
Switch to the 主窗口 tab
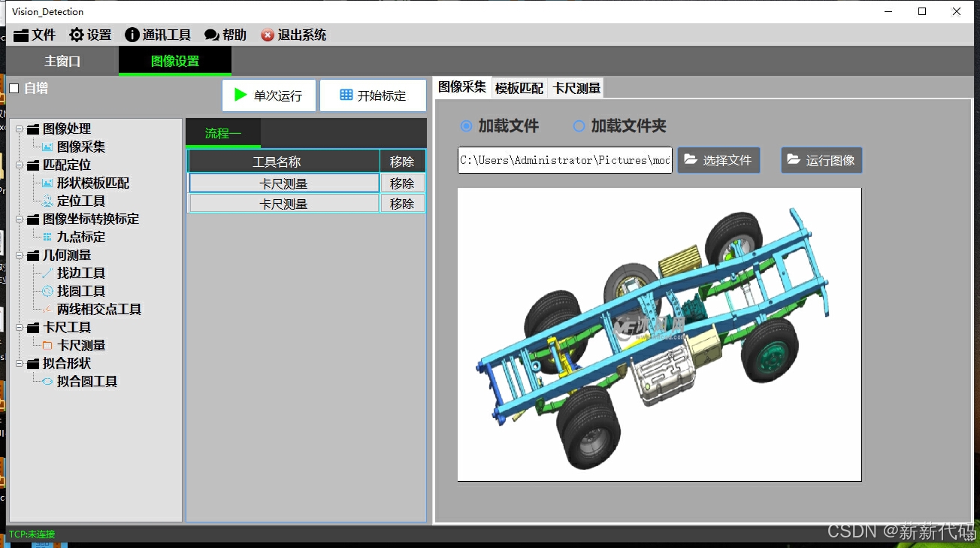pyautogui.click(x=62, y=62)
